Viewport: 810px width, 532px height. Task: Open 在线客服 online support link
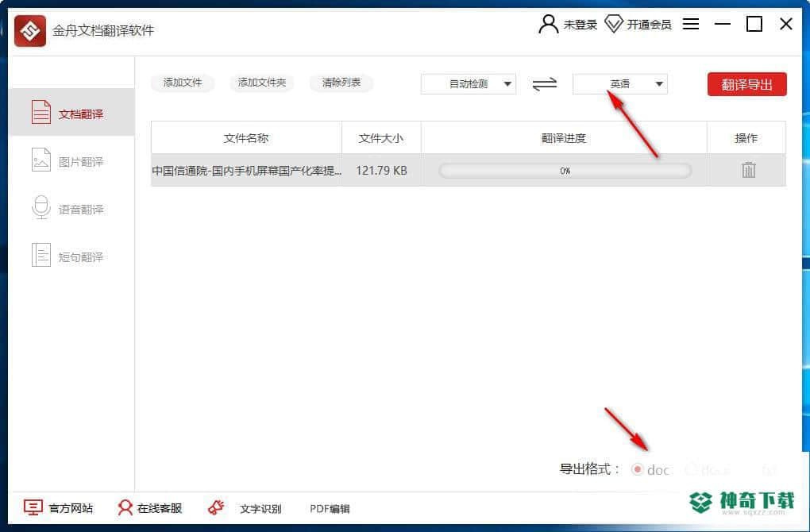(159, 508)
